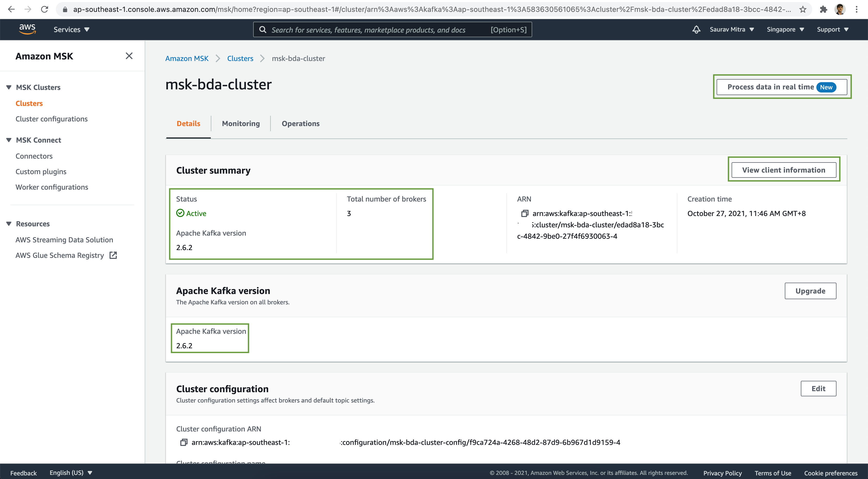Image resolution: width=868 pixels, height=479 pixels.
Task: Click View client information button
Action: click(x=784, y=170)
